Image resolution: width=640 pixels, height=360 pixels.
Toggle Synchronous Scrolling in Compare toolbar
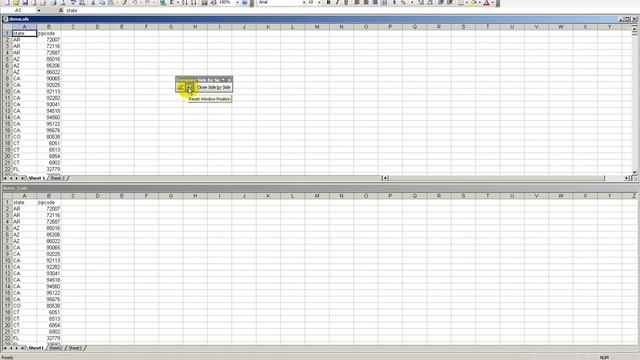click(181, 87)
